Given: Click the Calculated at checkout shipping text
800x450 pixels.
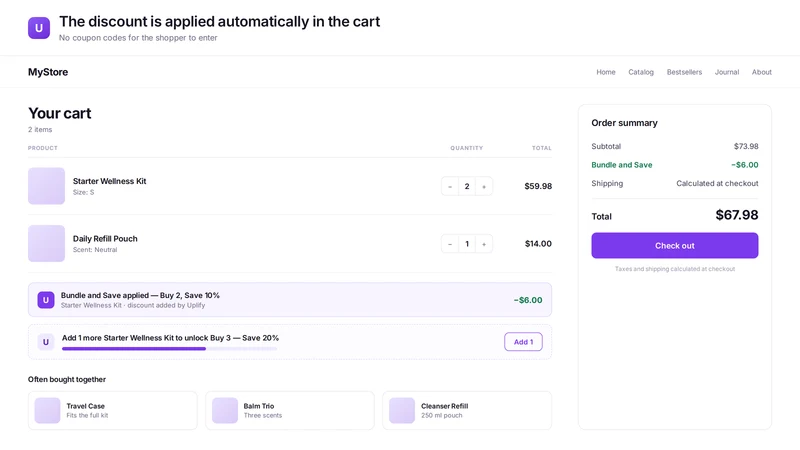Looking at the screenshot, I should click(x=717, y=183).
